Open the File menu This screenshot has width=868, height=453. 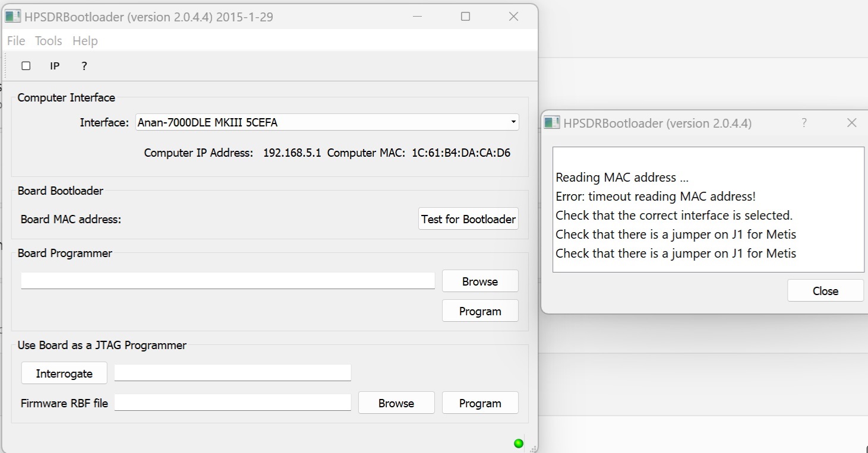click(x=16, y=40)
